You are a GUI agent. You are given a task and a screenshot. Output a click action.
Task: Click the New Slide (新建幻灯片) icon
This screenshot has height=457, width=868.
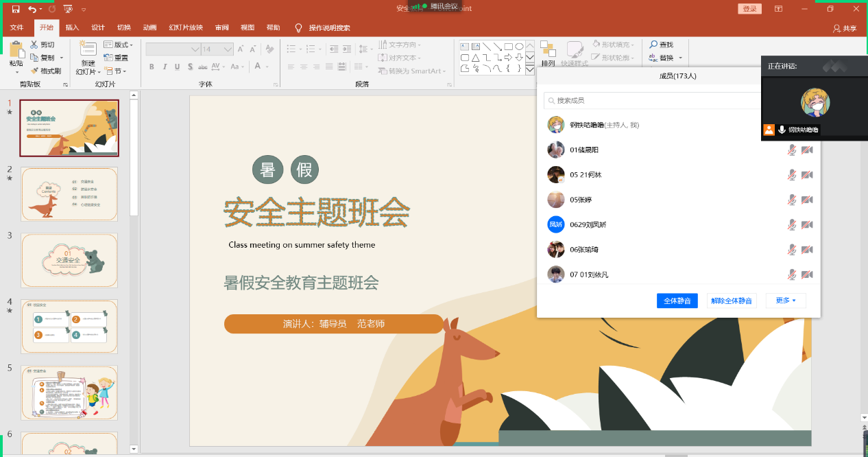click(88, 49)
